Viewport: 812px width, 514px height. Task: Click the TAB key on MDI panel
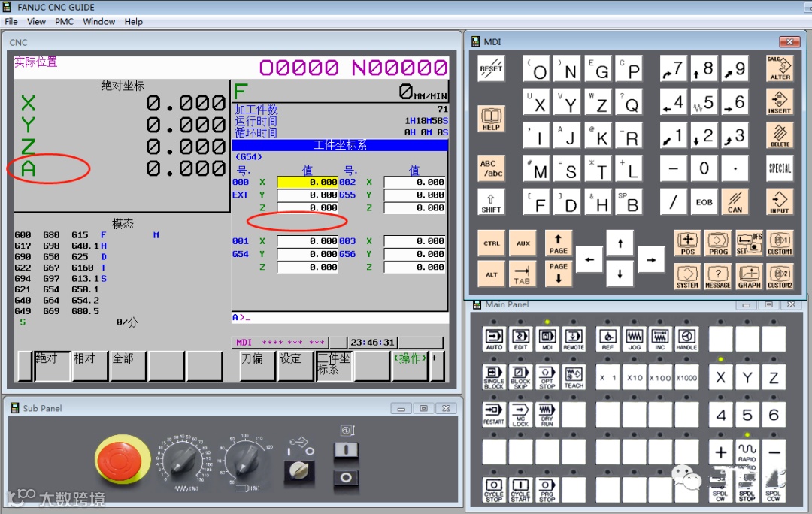(x=522, y=274)
